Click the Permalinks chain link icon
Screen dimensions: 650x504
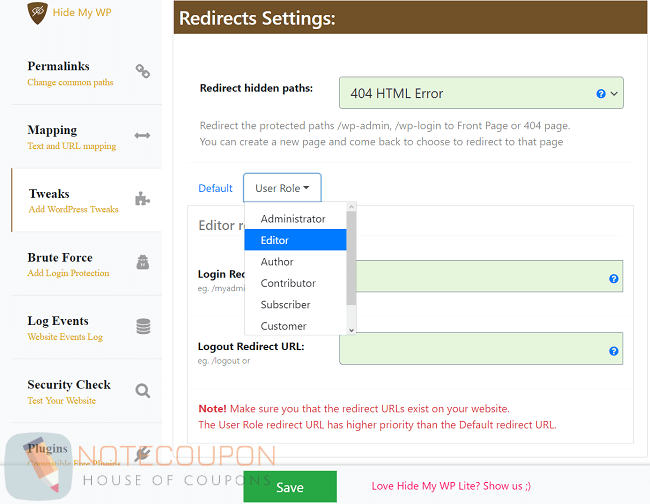pyautogui.click(x=143, y=71)
